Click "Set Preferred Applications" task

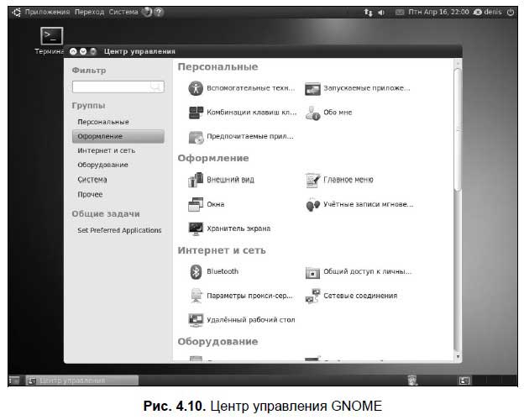pyautogui.click(x=119, y=230)
